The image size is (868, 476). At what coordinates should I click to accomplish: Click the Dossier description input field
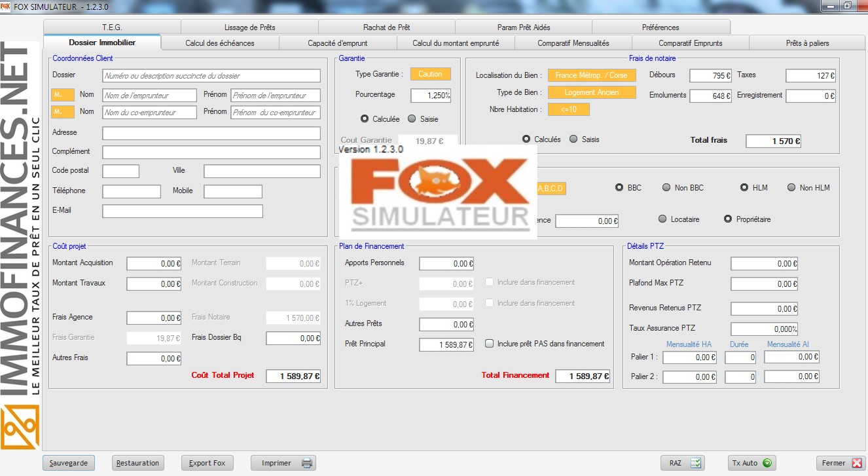click(x=209, y=75)
